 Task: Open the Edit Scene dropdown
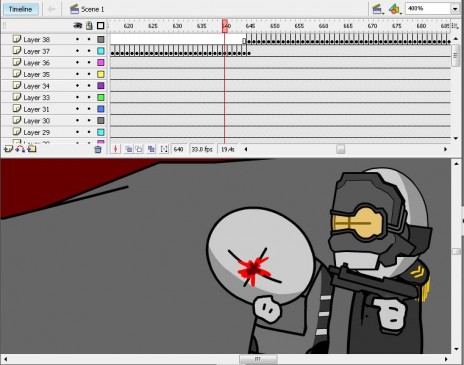pyautogui.click(x=377, y=9)
